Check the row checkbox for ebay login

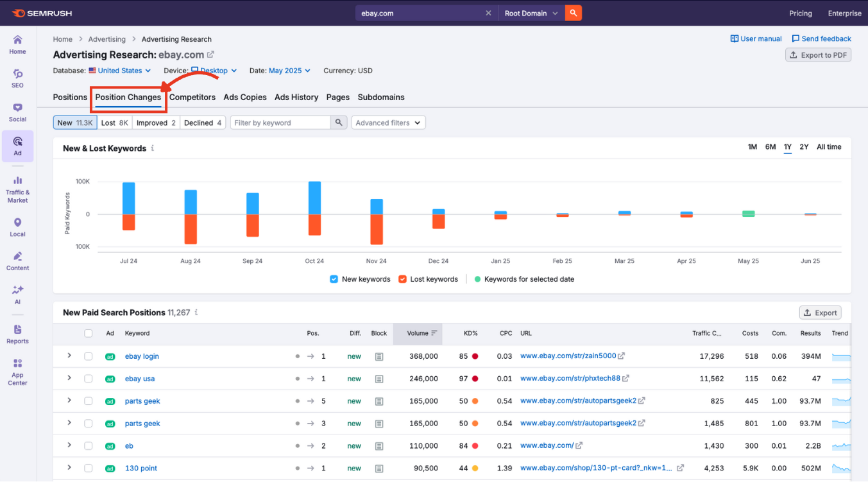pyautogui.click(x=89, y=356)
